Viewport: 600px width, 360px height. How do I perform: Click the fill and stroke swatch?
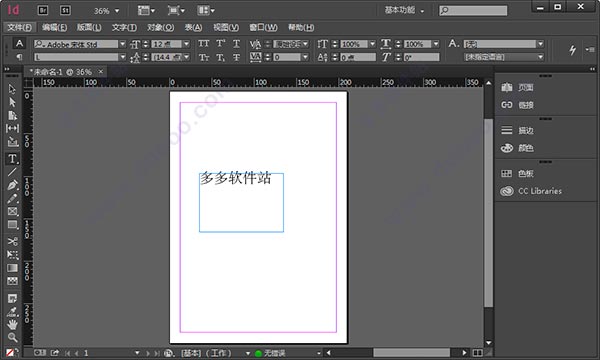tap(10, 352)
